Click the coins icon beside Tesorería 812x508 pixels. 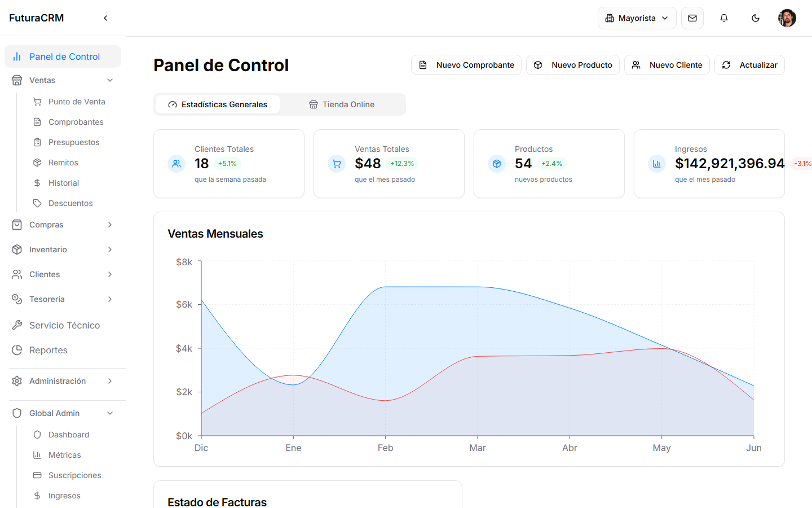17,299
